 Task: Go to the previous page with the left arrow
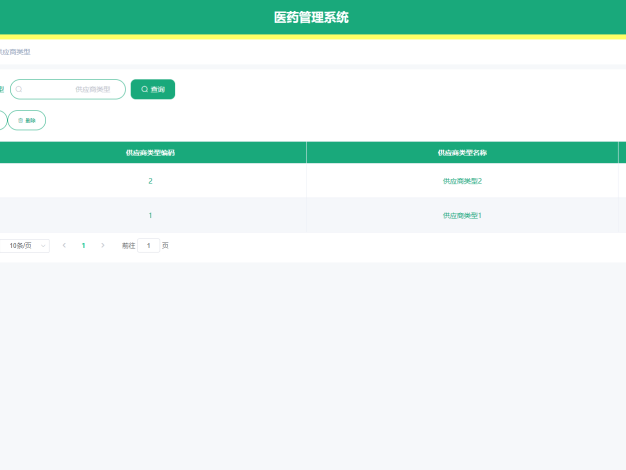(x=64, y=245)
